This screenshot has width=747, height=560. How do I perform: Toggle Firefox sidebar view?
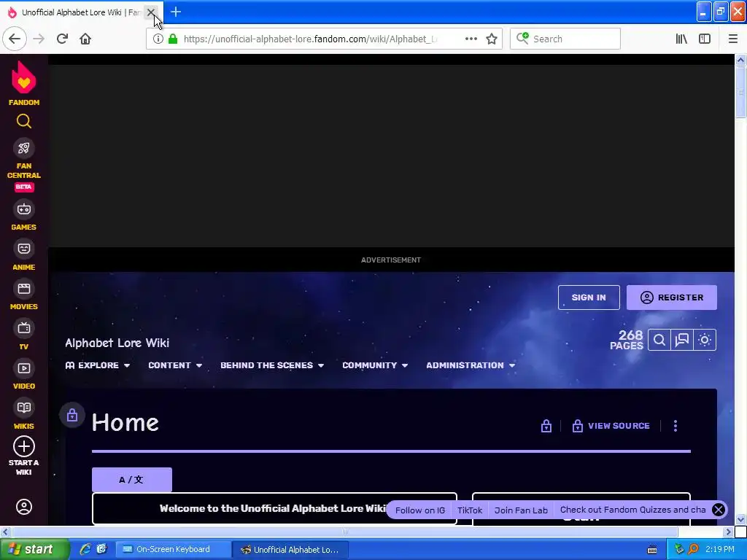705,39
